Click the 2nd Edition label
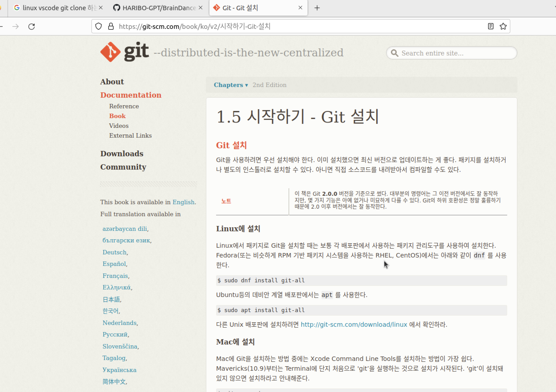The image size is (556, 392). tap(270, 85)
